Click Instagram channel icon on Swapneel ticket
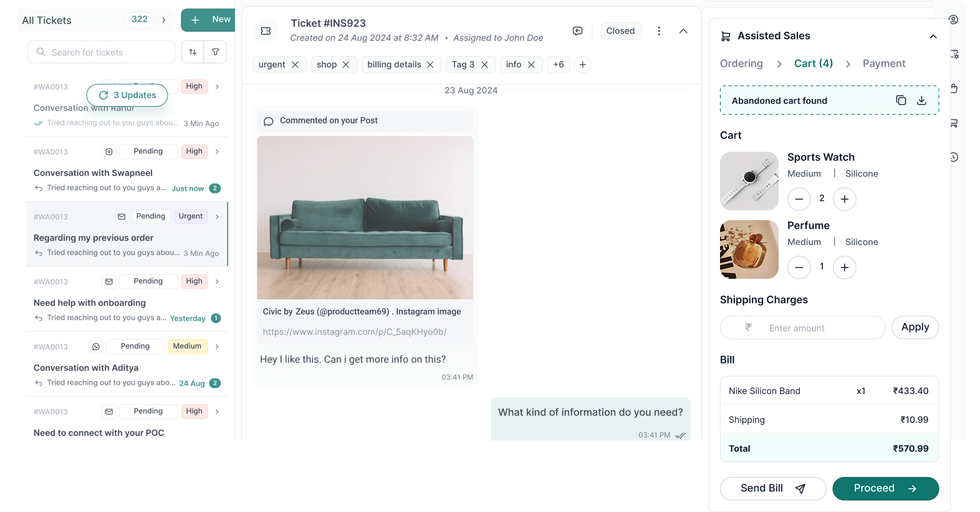The width and height of the screenshot is (980, 512). pos(109,152)
